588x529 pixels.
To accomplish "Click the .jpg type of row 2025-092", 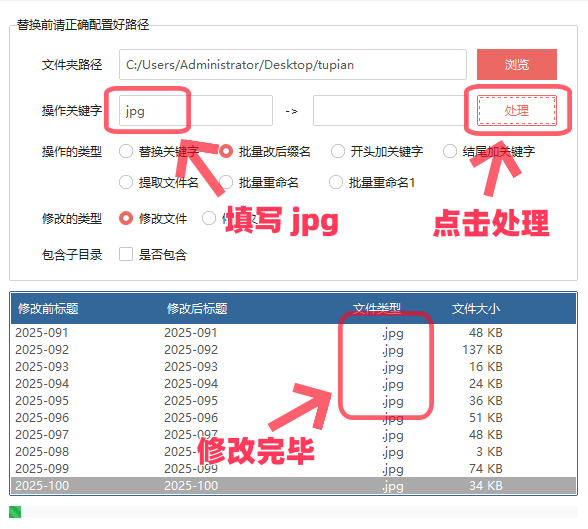I will coord(393,350).
